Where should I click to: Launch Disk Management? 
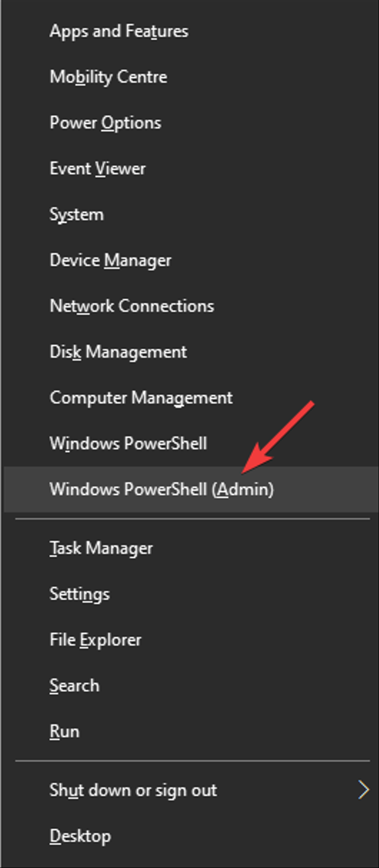coord(118,352)
